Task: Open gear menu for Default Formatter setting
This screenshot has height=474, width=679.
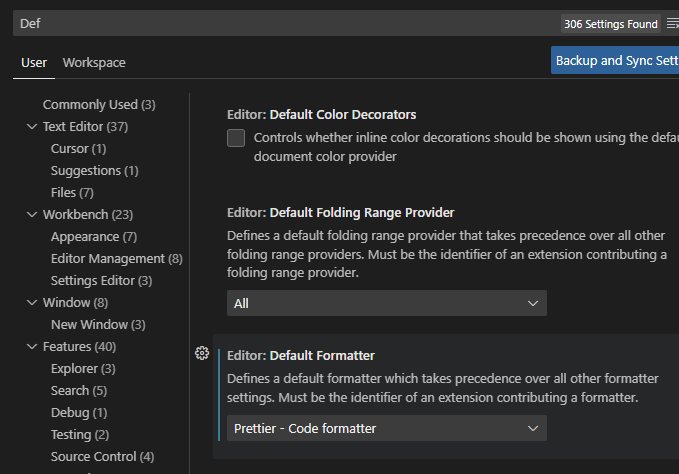Action: [202, 353]
